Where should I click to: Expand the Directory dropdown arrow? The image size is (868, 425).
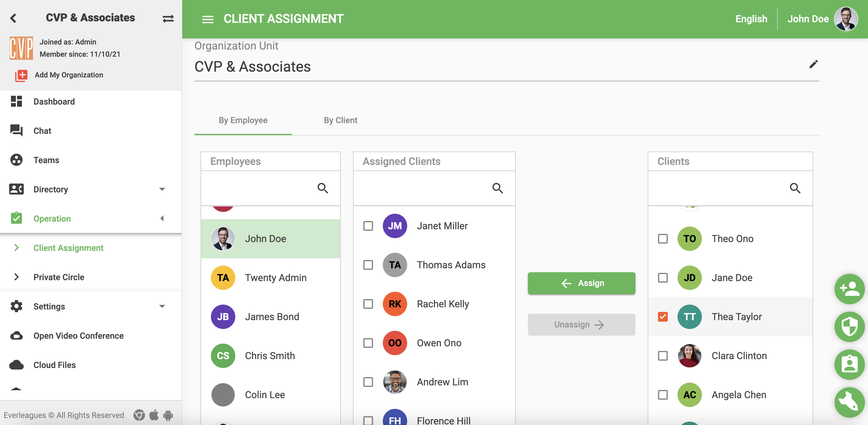pos(162,189)
